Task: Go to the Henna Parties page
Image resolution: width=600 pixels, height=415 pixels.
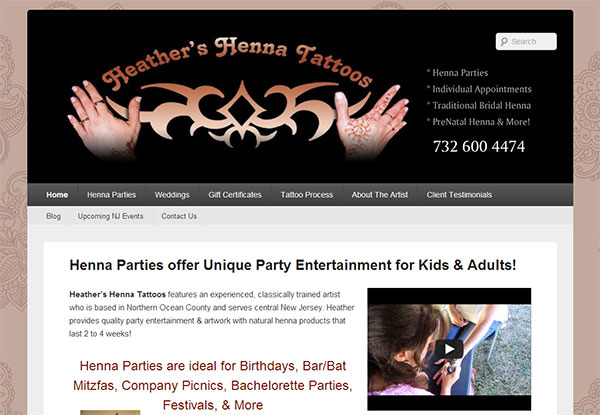Action: [x=111, y=195]
